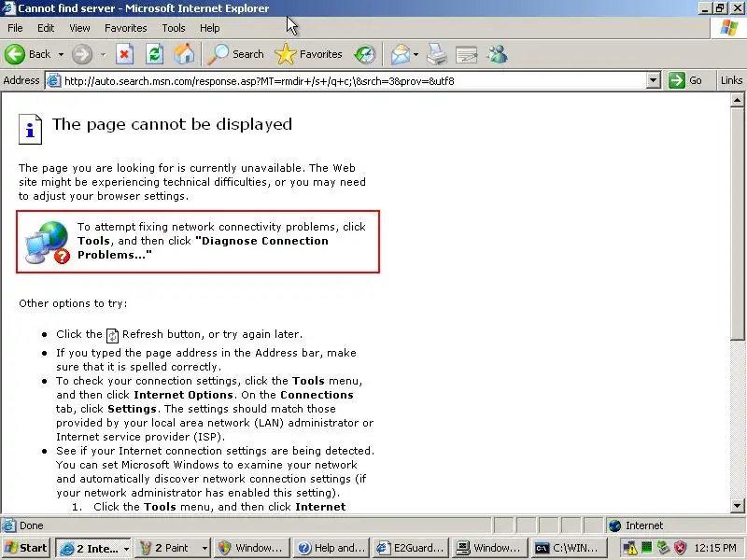Click the bold "Internet Options" text
This screenshot has width=747, height=560.
183,395
